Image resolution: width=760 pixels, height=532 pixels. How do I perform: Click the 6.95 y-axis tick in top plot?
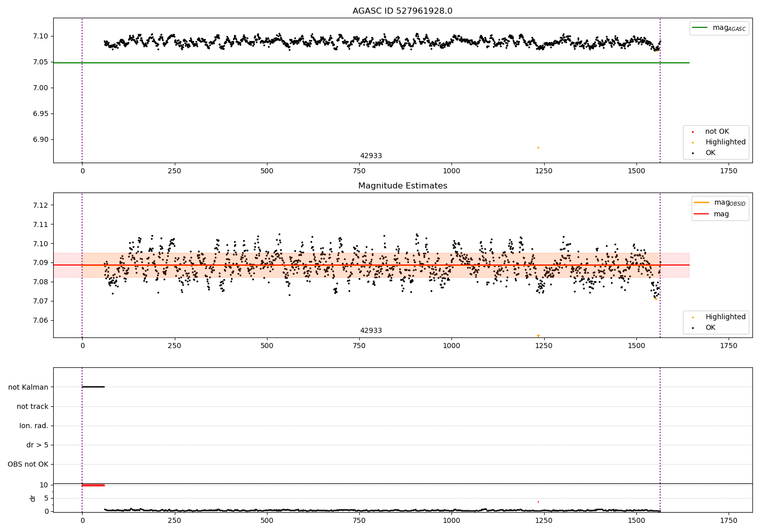[x=41, y=114]
